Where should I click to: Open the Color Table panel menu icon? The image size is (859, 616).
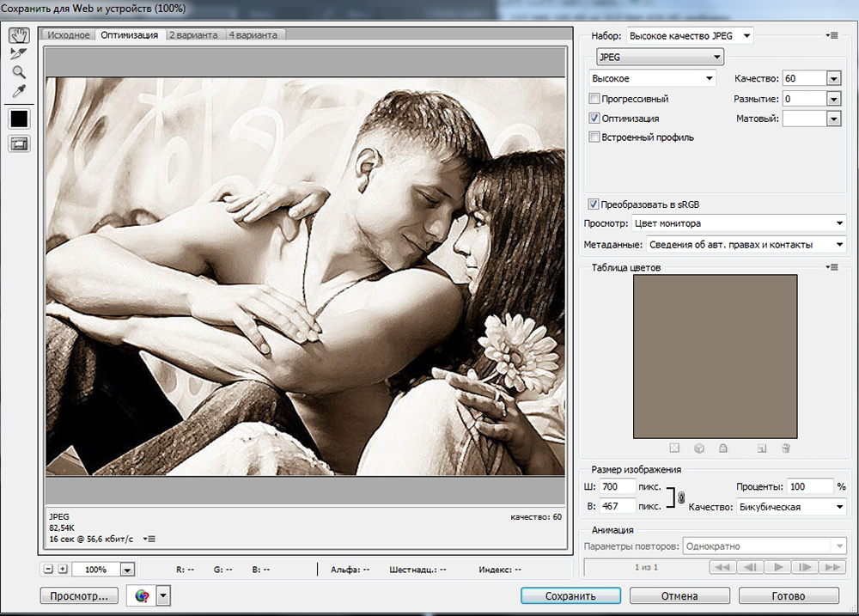[831, 268]
